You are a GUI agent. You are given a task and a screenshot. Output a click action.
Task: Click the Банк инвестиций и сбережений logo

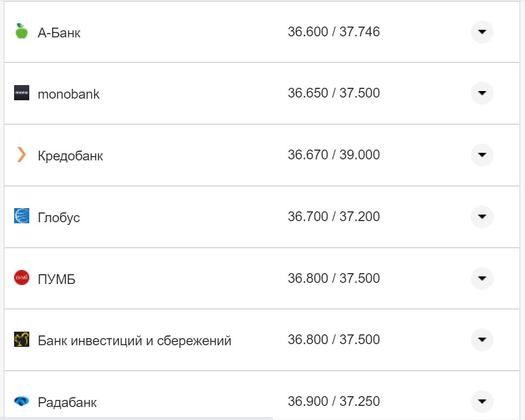[x=22, y=340]
